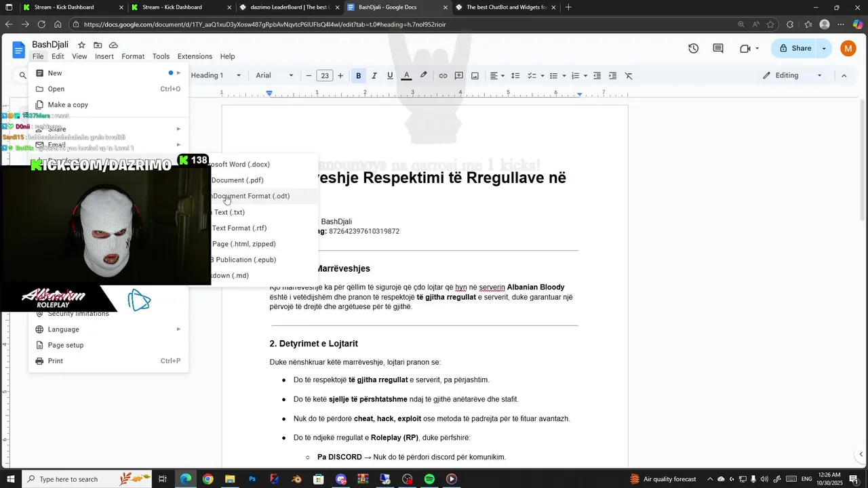Image resolution: width=868 pixels, height=488 pixels.
Task: Open the Arial font family dropdown
Action: 275,75
